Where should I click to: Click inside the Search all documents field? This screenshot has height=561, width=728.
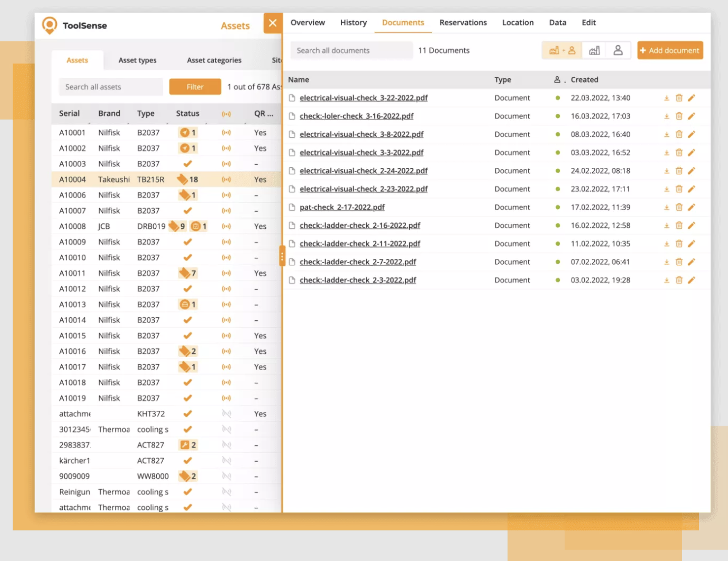point(351,50)
